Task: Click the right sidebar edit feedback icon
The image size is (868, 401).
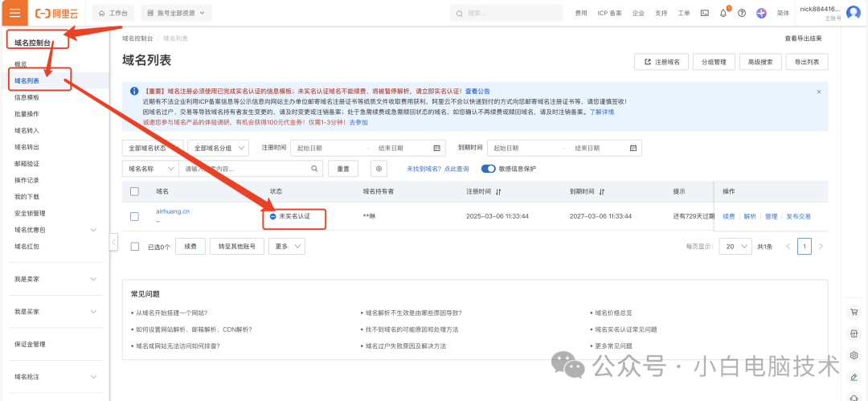Action: click(x=854, y=377)
